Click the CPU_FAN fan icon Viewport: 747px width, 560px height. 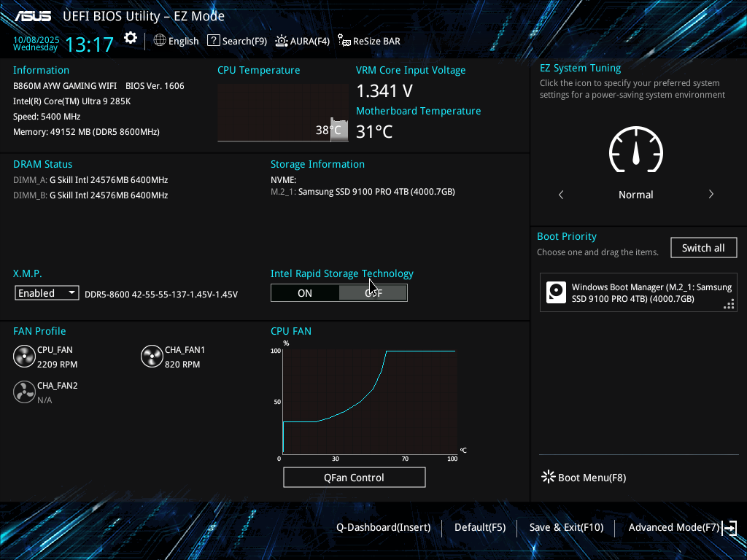[x=24, y=356]
